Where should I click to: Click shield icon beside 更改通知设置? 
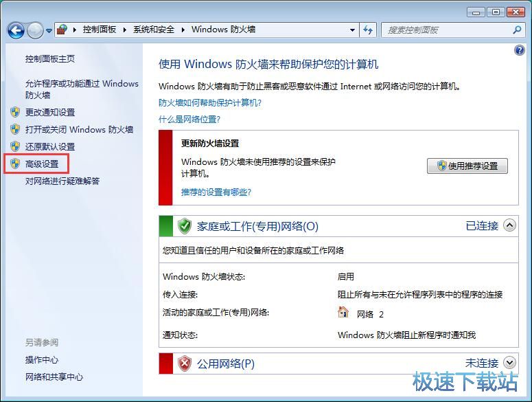15,112
